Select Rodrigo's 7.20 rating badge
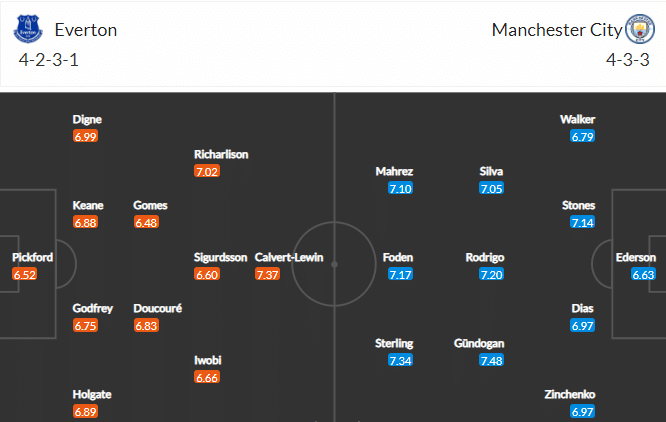Image resolution: width=666 pixels, height=422 pixels. [x=491, y=275]
